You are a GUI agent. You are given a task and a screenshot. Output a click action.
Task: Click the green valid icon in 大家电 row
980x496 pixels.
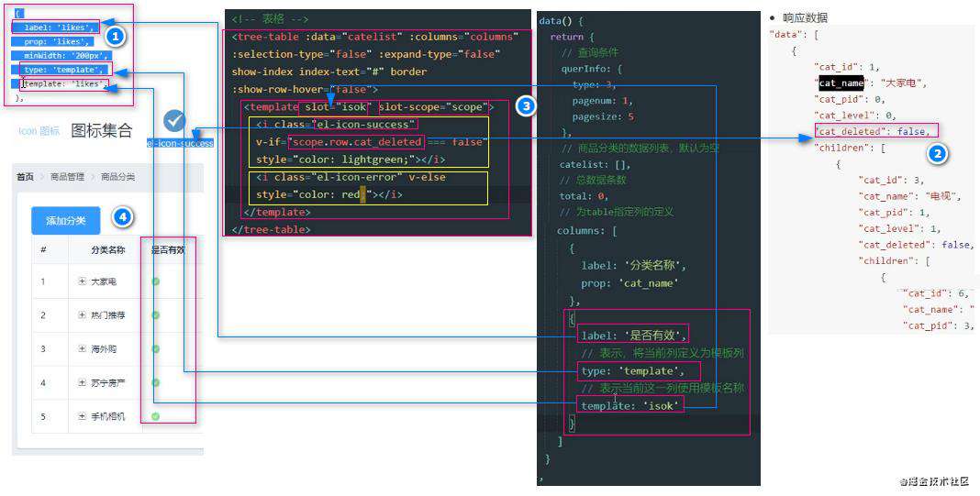156,281
